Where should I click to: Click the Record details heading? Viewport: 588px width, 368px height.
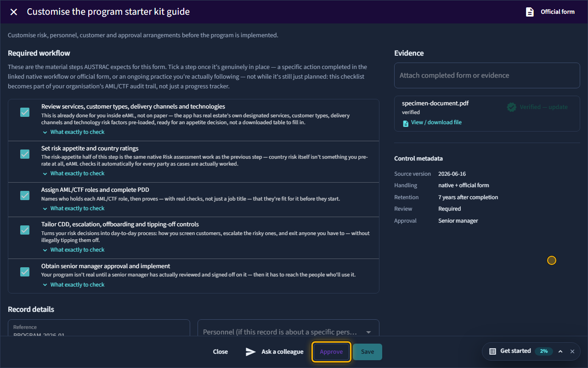click(x=31, y=310)
